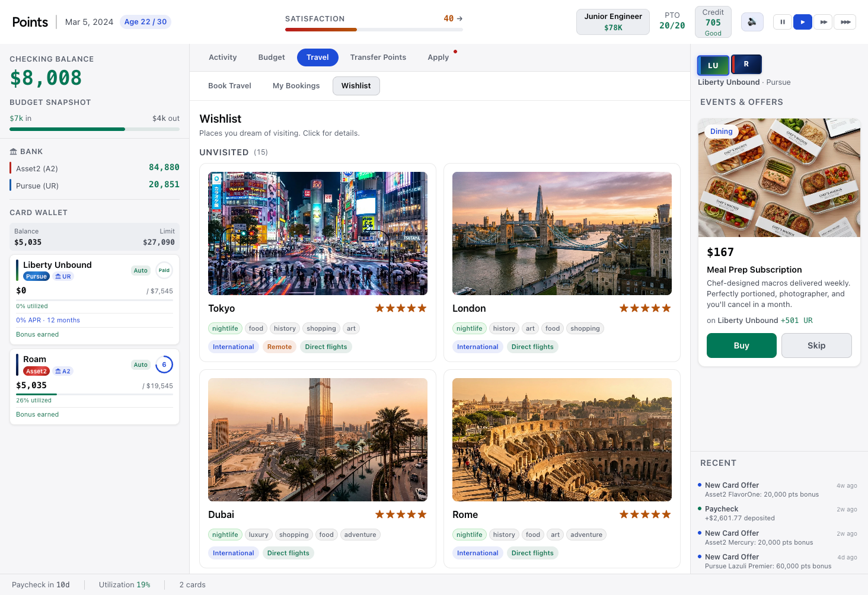This screenshot has height=595, width=868.
Task: Click the Paid badge on Liberty Unbound card
Action: tap(164, 270)
